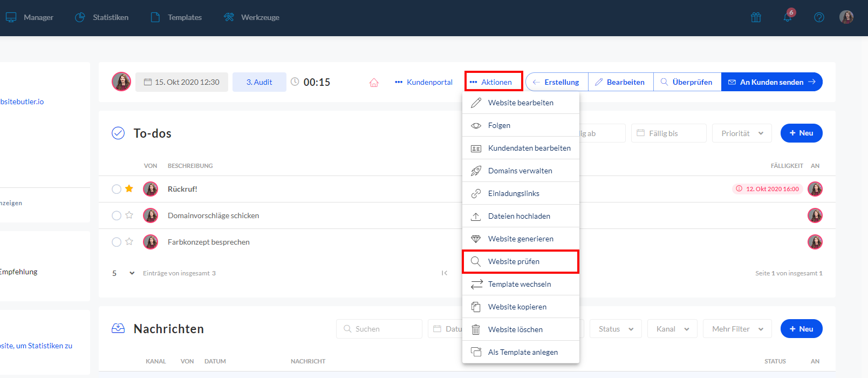The width and height of the screenshot is (868, 378).
Task: Click the 3. Audit status badge
Action: coord(259,82)
